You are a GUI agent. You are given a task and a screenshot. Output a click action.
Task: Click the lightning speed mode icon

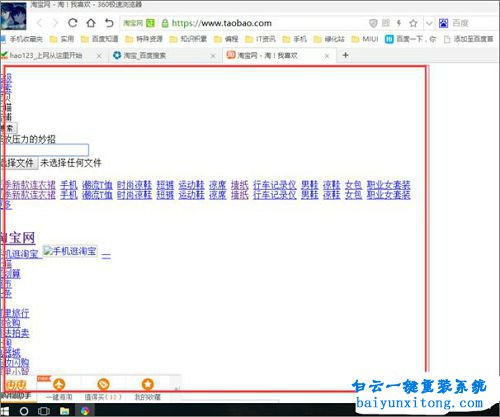click(399, 23)
